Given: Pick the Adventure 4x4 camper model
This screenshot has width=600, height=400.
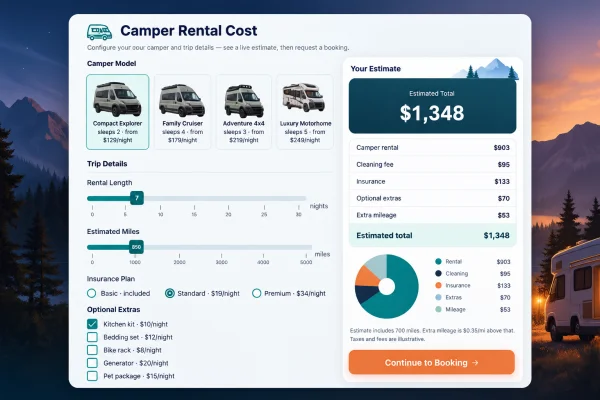Looking at the screenshot, I should tap(244, 112).
